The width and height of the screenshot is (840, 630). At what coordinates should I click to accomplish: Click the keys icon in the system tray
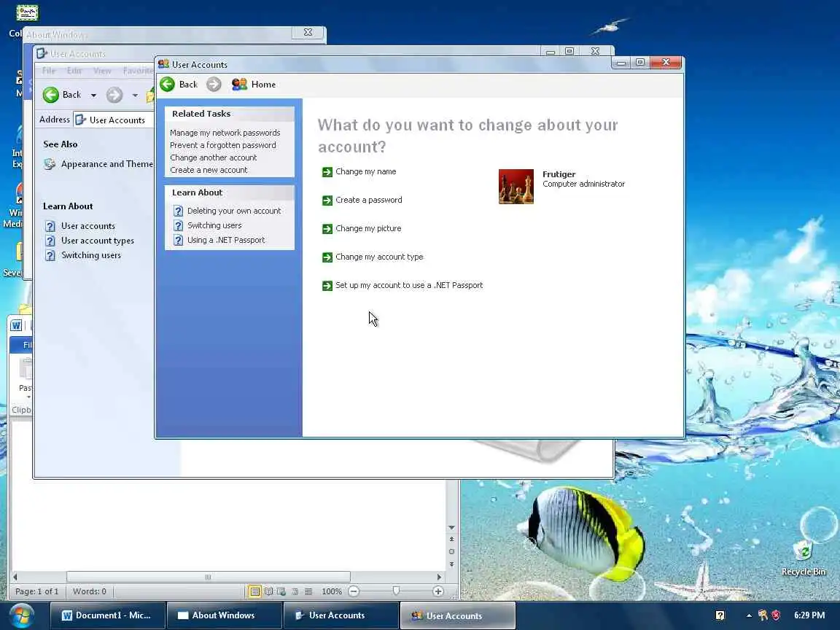tap(762, 615)
